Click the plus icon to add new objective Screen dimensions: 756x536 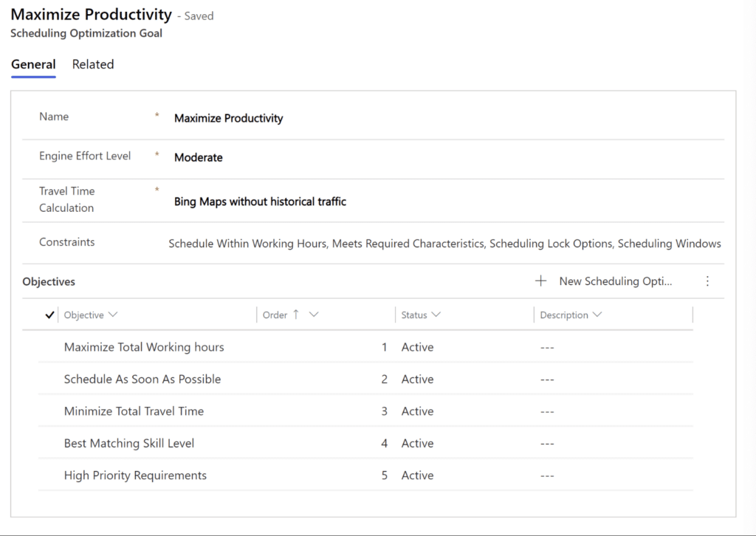pyautogui.click(x=540, y=281)
